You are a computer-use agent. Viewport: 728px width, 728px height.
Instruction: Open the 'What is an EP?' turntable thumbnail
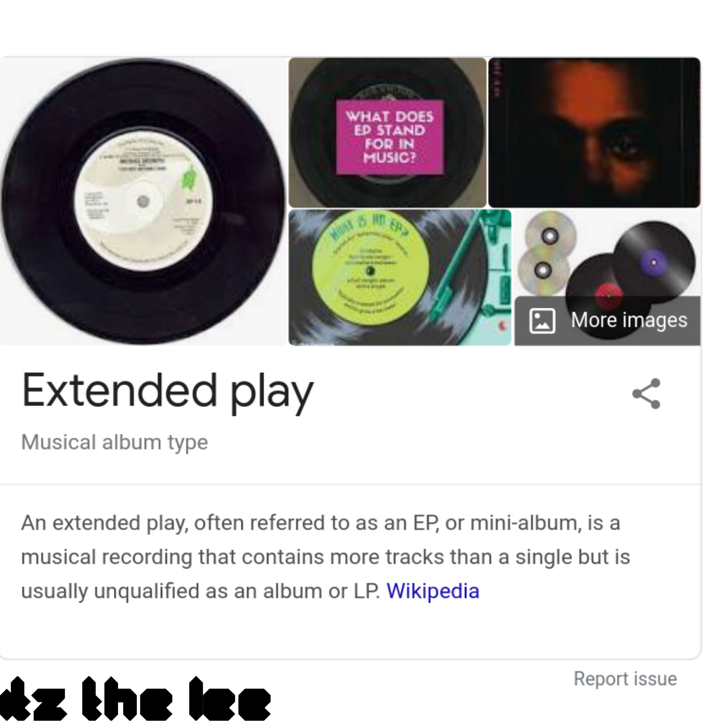click(400, 277)
